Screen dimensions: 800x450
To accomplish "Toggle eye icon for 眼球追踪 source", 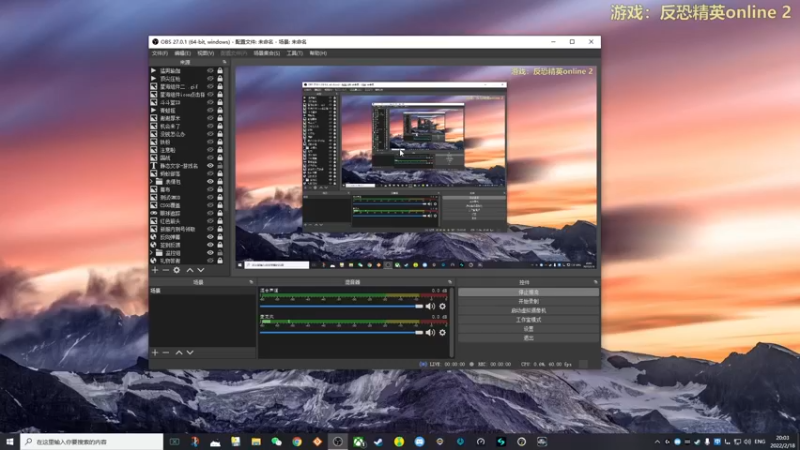I will coord(210,213).
